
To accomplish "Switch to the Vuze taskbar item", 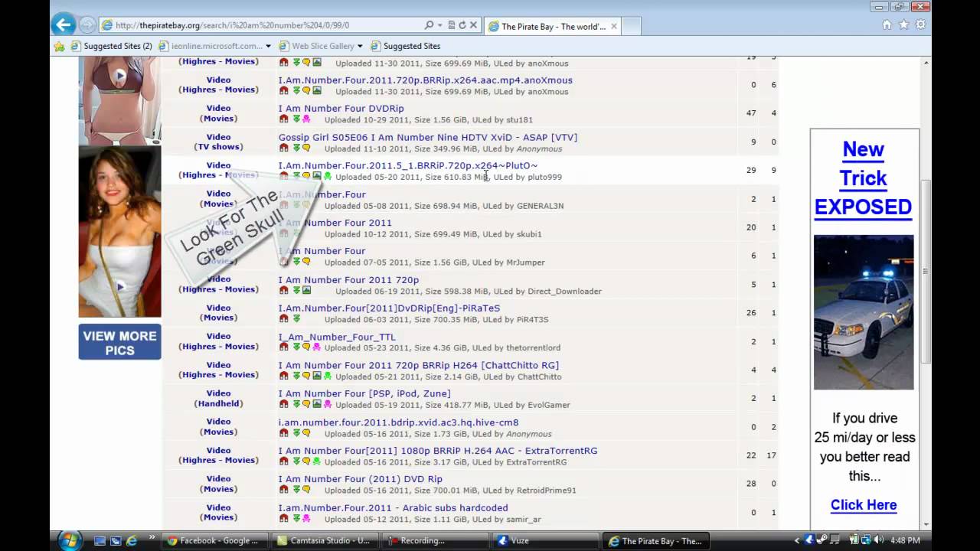I will (544, 540).
